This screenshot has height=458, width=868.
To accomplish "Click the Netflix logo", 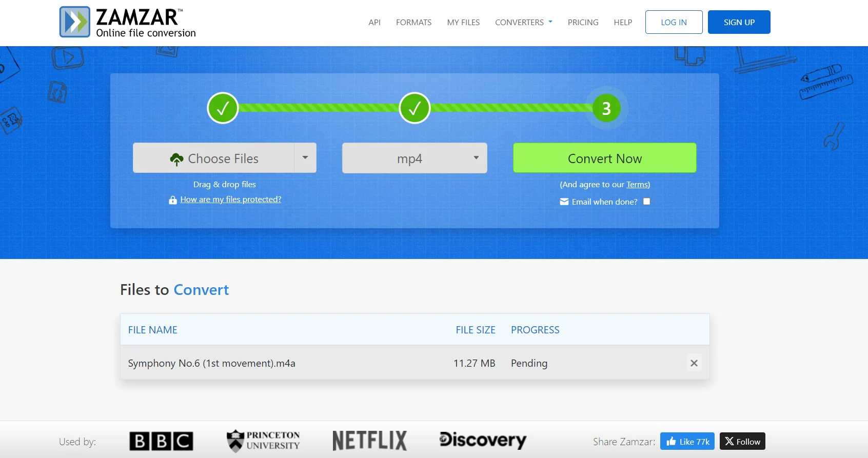I will (370, 441).
